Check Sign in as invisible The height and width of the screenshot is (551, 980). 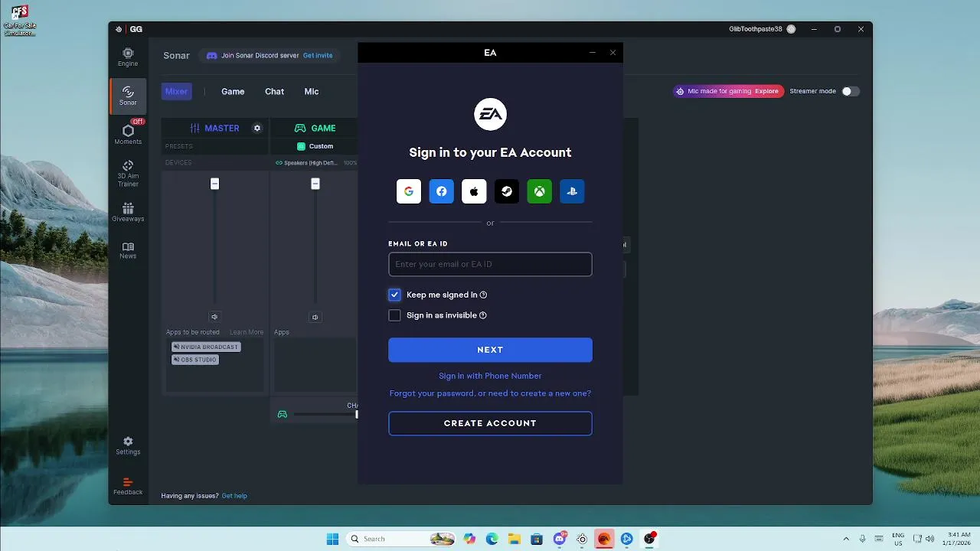pos(394,315)
